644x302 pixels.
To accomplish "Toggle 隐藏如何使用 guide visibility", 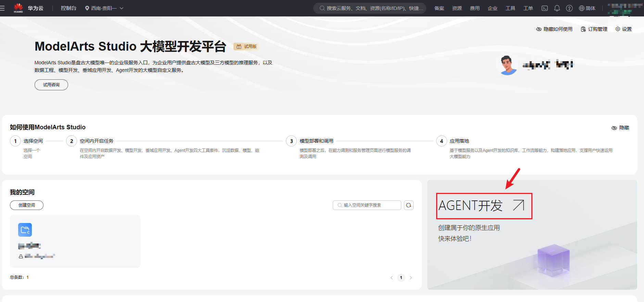I will [554, 29].
